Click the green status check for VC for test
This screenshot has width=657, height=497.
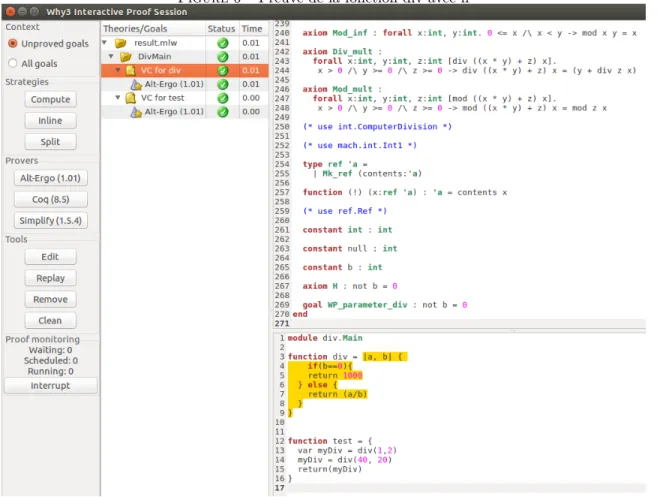pos(223,98)
